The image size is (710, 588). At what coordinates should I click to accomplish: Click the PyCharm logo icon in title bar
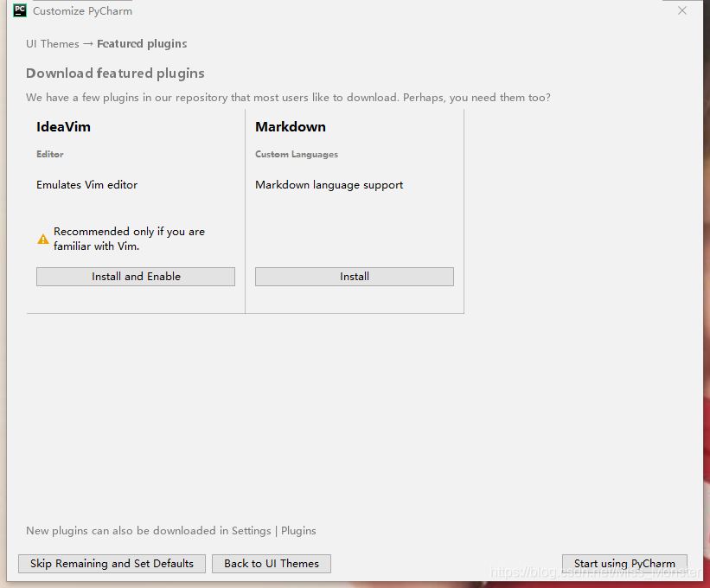[x=20, y=10]
